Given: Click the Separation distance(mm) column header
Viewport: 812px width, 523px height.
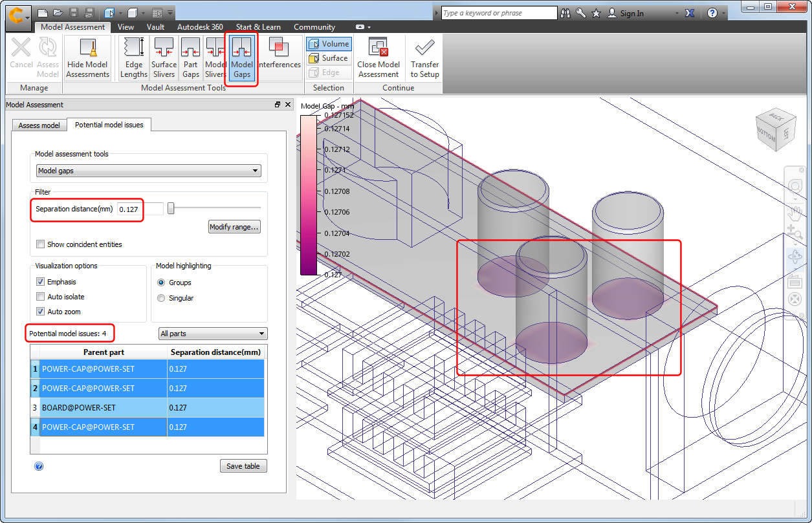Looking at the screenshot, I should pyautogui.click(x=215, y=352).
